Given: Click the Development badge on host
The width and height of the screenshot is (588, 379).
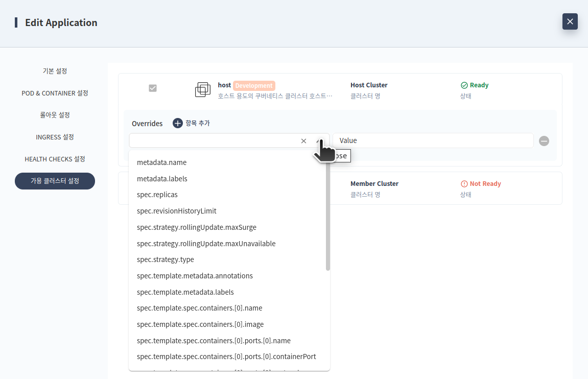Looking at the screenshot, I should pyautogui.click(x=254, y=85).
